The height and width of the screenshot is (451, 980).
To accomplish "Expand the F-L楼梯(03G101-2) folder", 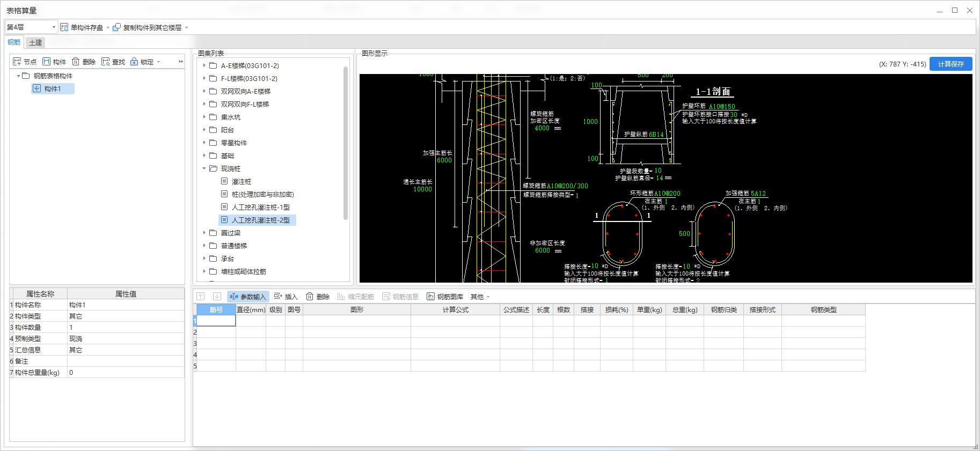I will pyautogui.click(x=204, y=78).
